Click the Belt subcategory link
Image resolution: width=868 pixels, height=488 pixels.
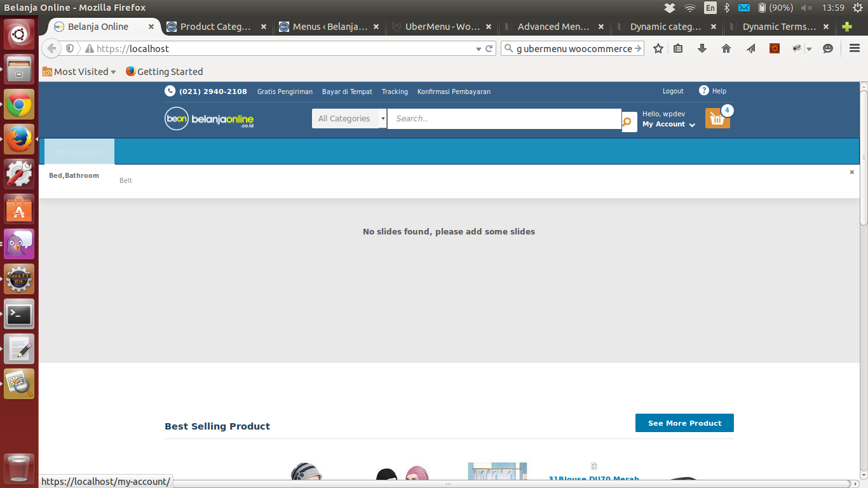point(126,180)
